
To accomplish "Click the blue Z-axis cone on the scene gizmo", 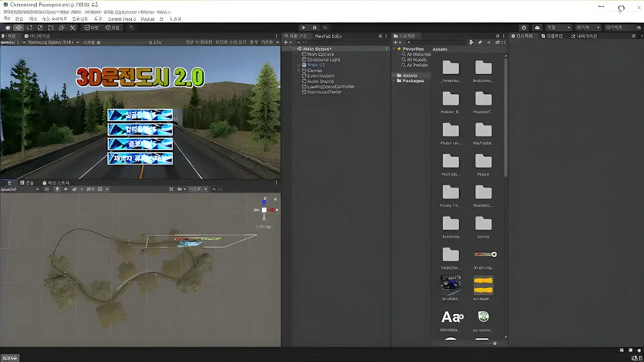I will click(x=264, y=202).
